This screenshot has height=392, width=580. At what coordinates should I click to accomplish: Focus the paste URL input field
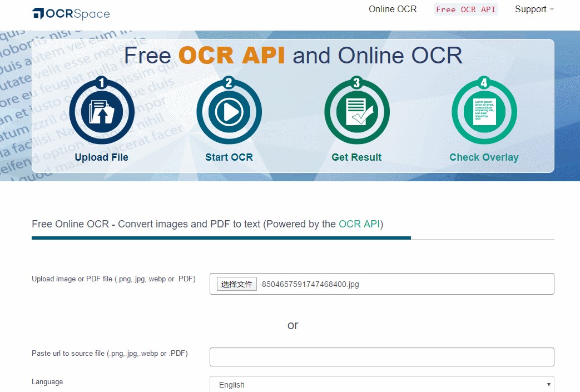[381, 357]
